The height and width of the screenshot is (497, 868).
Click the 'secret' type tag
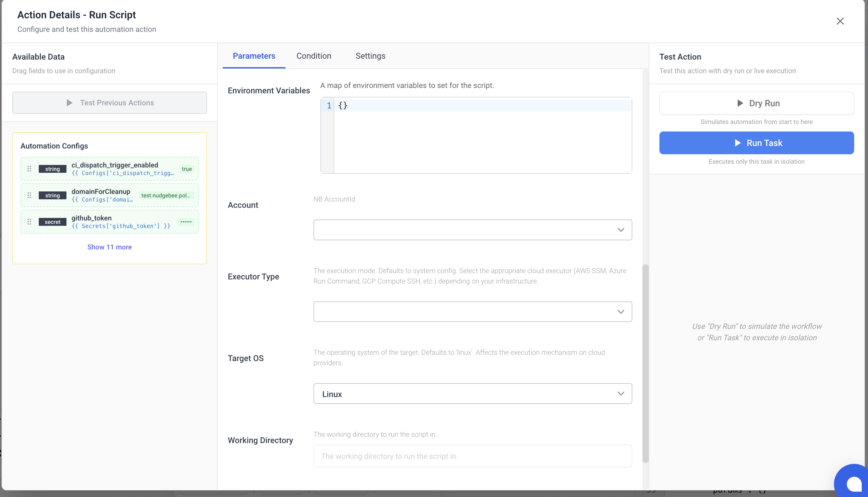click(x=53, y=222)
